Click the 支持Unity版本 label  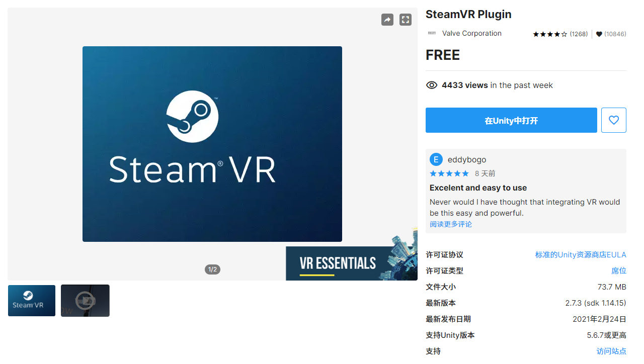450,335
